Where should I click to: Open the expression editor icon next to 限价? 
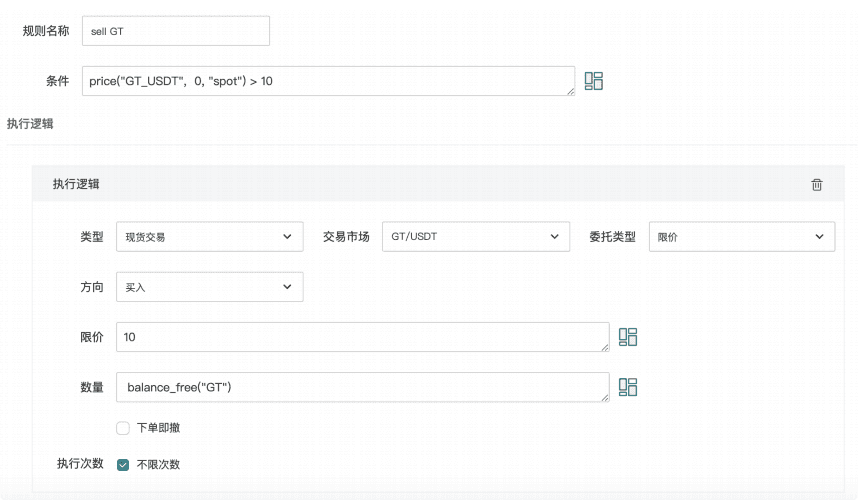pyautogui.click(x=627, y=337)
